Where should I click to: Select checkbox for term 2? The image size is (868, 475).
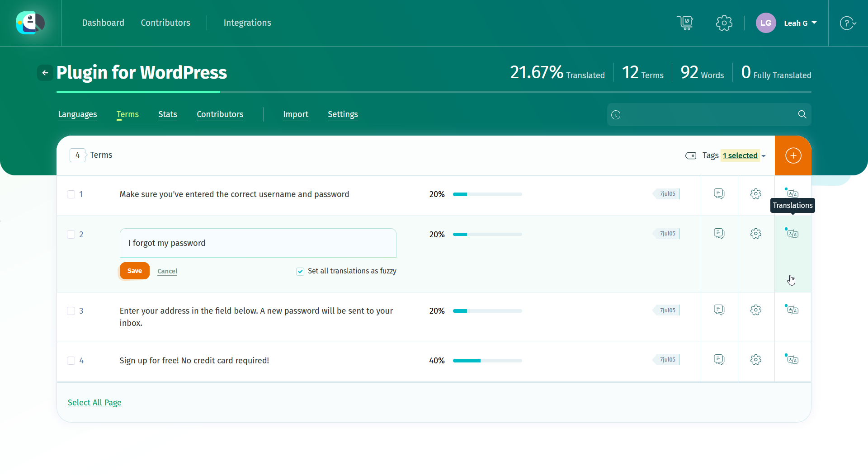71,234
